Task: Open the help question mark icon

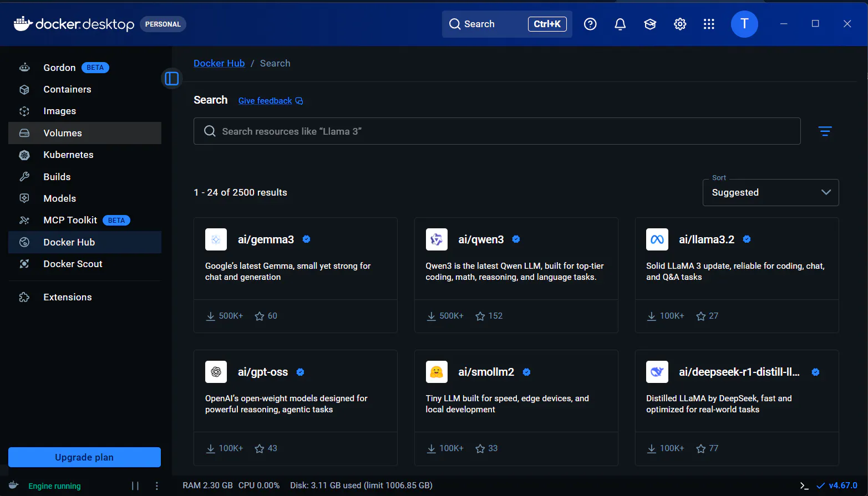Action: click(590, 24)
